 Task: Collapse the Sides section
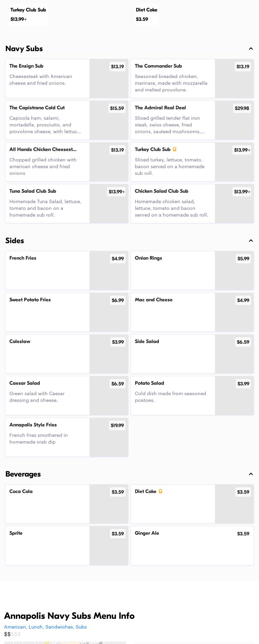[251, 241]
